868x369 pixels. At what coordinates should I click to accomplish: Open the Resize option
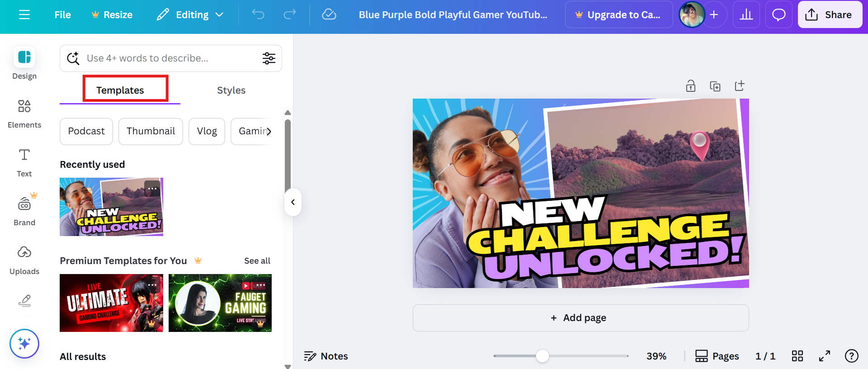[x=112, y=15]
